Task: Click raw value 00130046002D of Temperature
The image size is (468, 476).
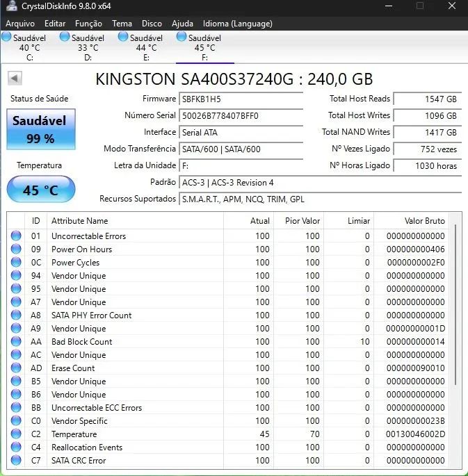Action: [415, 434]
